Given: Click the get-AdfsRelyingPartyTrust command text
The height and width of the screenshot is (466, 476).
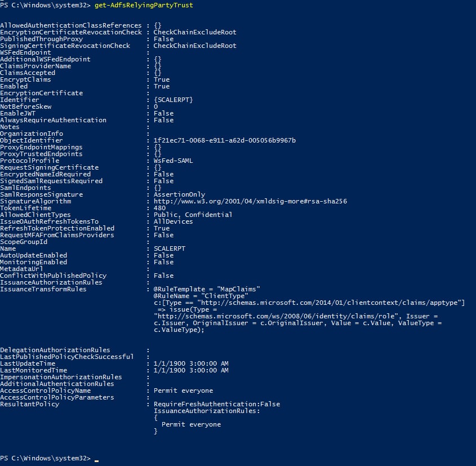Looking at the screenshot, I should click(143, 5).
